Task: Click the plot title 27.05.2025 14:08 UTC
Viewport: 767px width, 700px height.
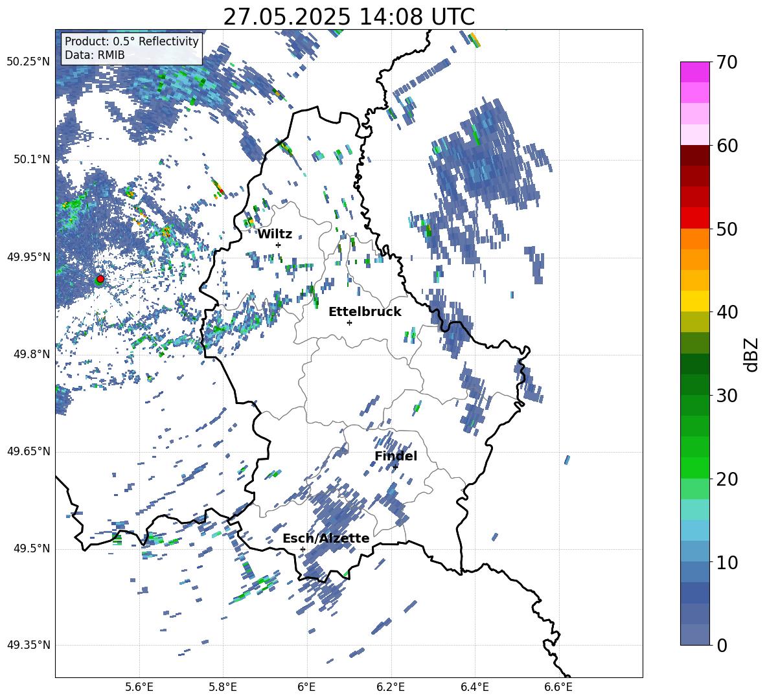Action: [349, 17]
